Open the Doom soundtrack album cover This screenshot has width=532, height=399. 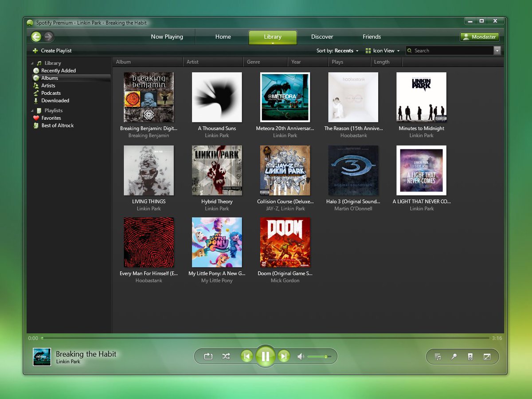(x=285, y=243)
